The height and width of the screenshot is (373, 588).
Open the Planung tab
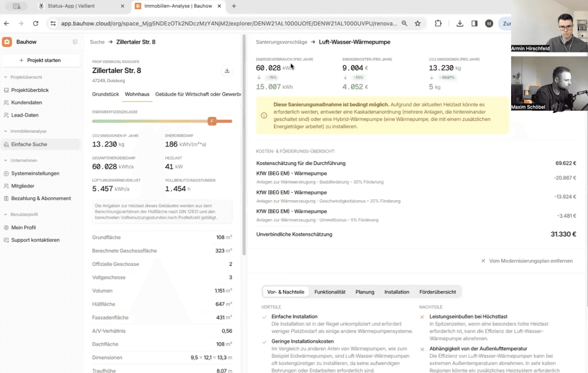365,292
